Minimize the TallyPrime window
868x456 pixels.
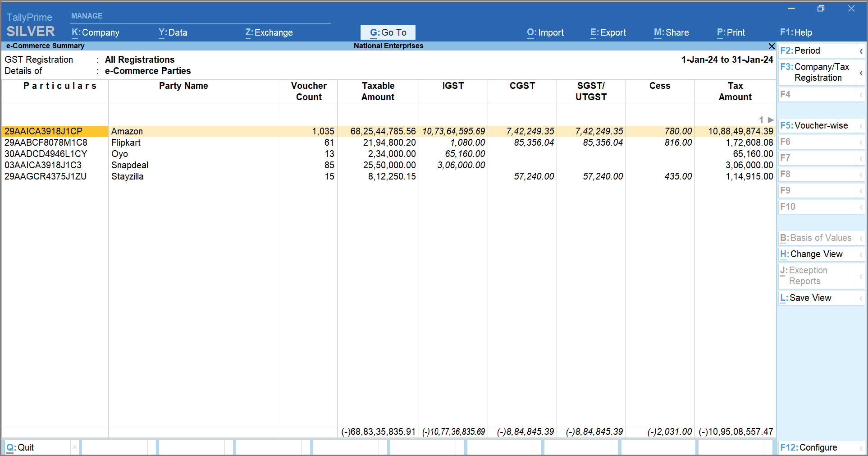tap(791, 9)
